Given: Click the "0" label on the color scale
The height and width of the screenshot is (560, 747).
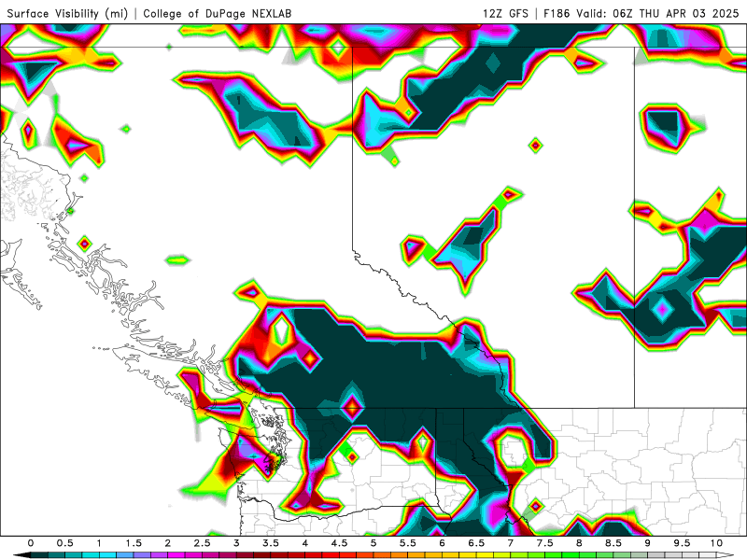Looking at the screenshot, I should [31, 543].
